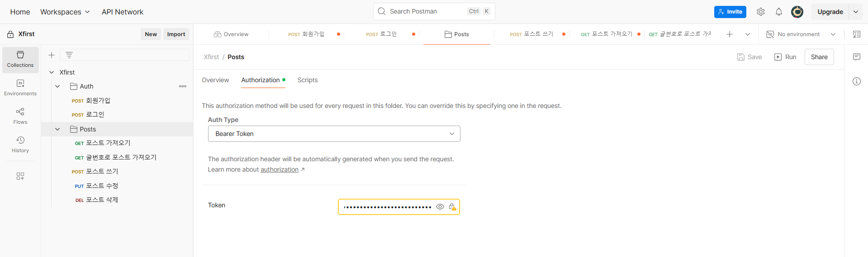Open the No environment selector

[x=801, y=34]
